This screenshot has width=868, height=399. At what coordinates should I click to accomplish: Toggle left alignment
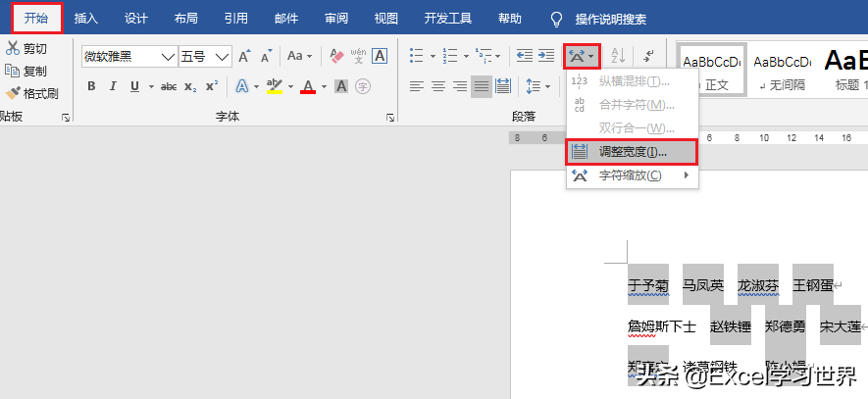(x=417, y=86)
